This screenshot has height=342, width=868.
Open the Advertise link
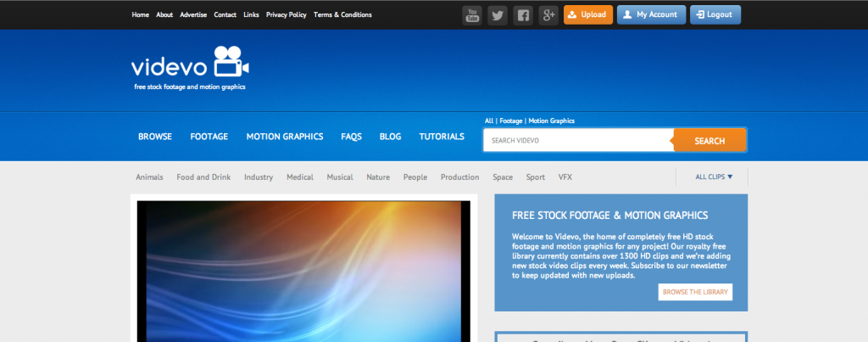pyautogui.click(x=193, y=15)
